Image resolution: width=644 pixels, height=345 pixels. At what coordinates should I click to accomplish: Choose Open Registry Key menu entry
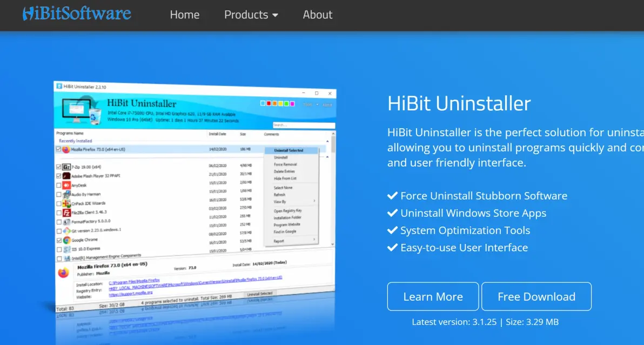click(x=287, y=210)
